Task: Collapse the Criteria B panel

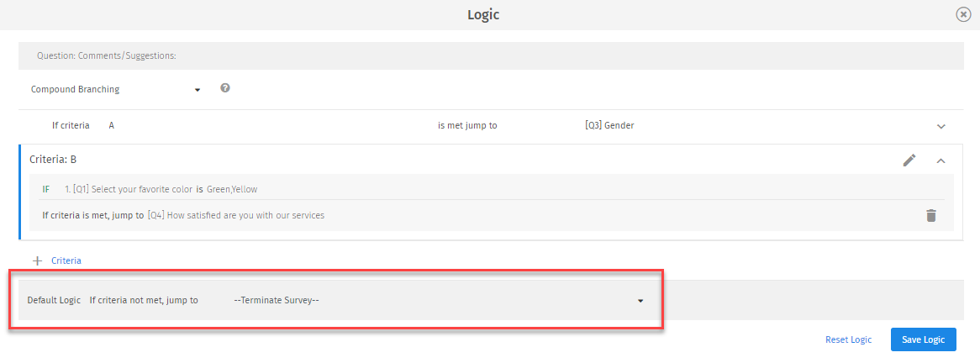Action: pyautogui.click(x=941, y=160)
